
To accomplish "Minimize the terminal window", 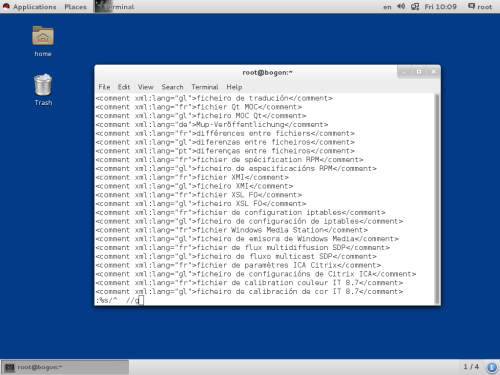I will pyautogui.click(x=404, y=72).
